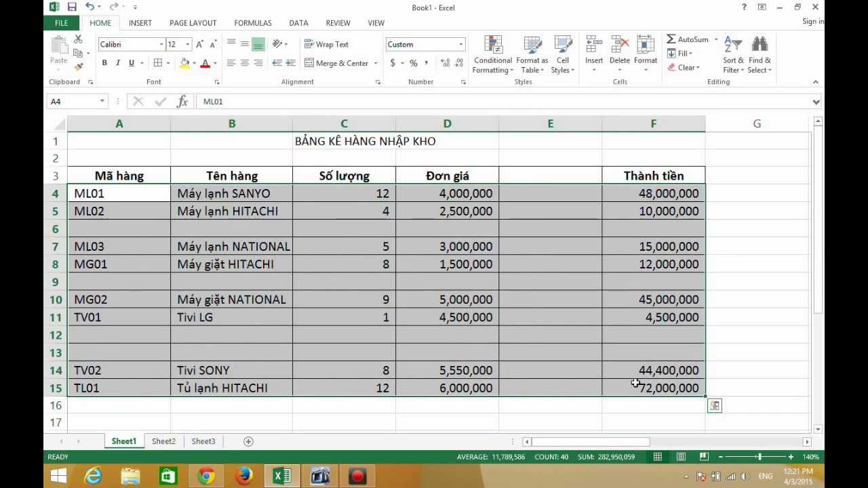Screen dimensions: 868x488
Task: Open the Fill Color dropdown arrow
Action: click(x=194, y=63)
